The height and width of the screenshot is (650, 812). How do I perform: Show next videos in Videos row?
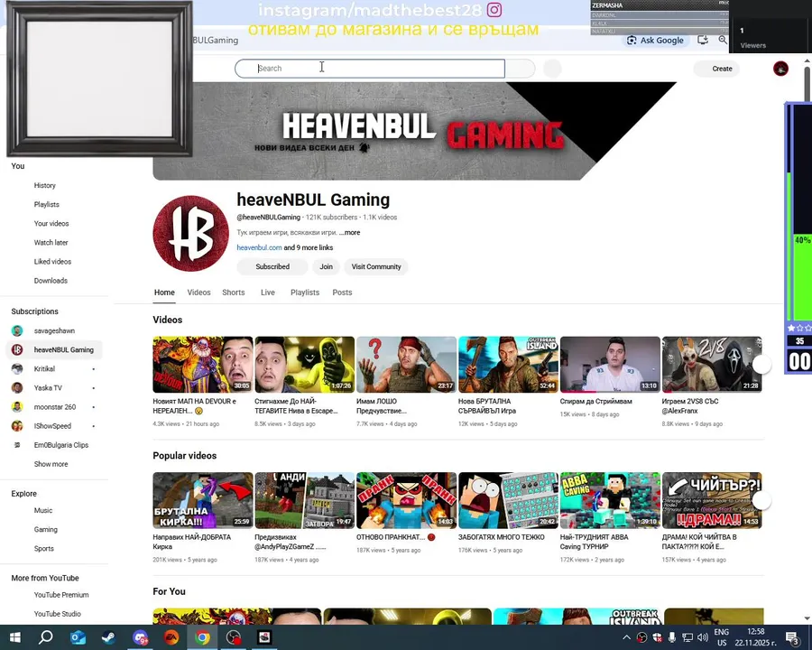click(761, 364)
